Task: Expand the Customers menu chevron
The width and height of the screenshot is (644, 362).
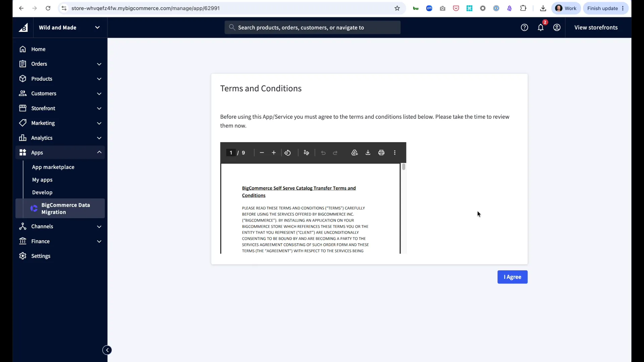Action: point(99,94)
